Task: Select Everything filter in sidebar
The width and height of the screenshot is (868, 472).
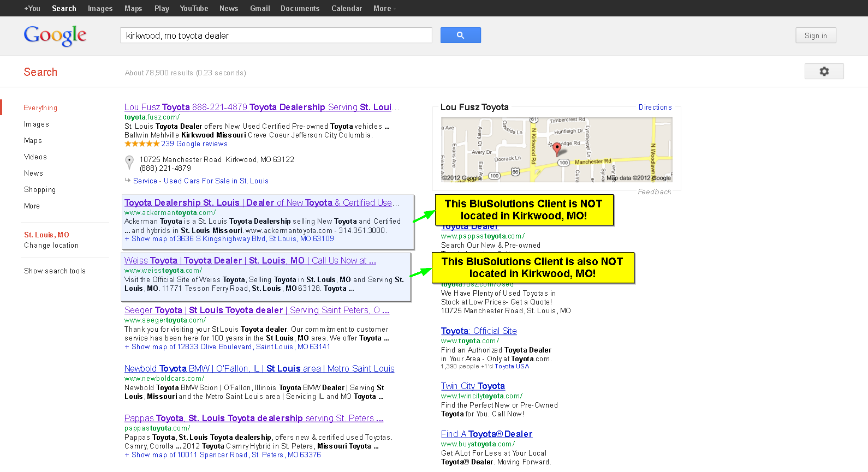Action: (x=40, y=108)
